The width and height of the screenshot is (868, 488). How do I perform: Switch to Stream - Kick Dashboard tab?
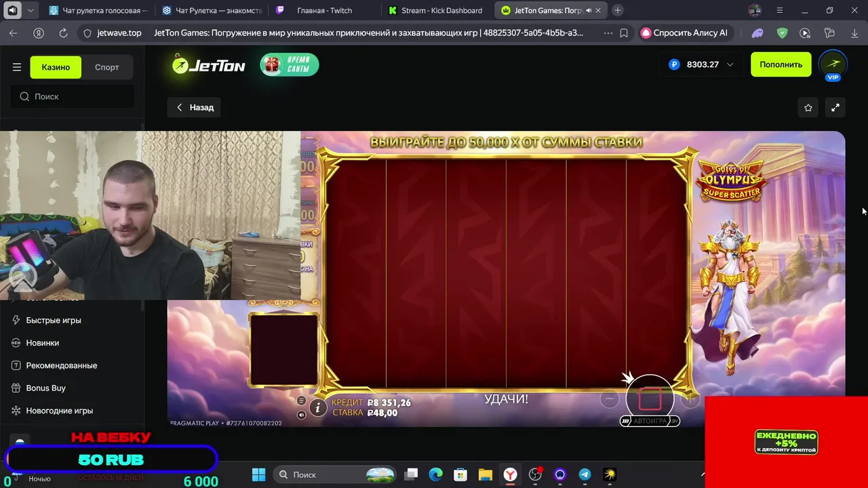coord(437,10)
